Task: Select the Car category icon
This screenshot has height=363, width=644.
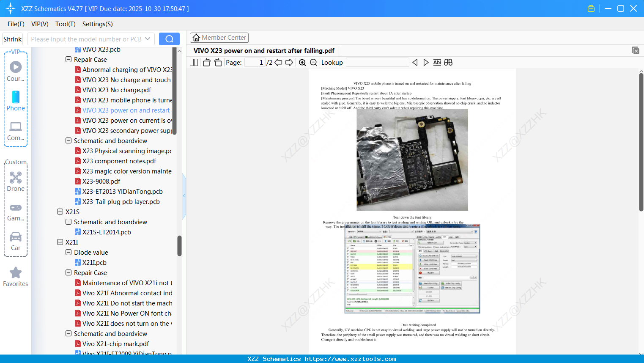Action: (x=16, y=236)
